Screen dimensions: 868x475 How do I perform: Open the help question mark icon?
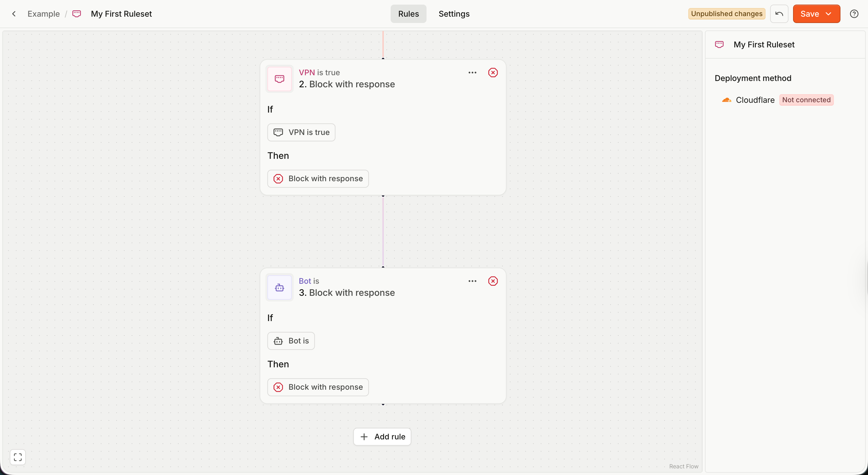[854, 14]
